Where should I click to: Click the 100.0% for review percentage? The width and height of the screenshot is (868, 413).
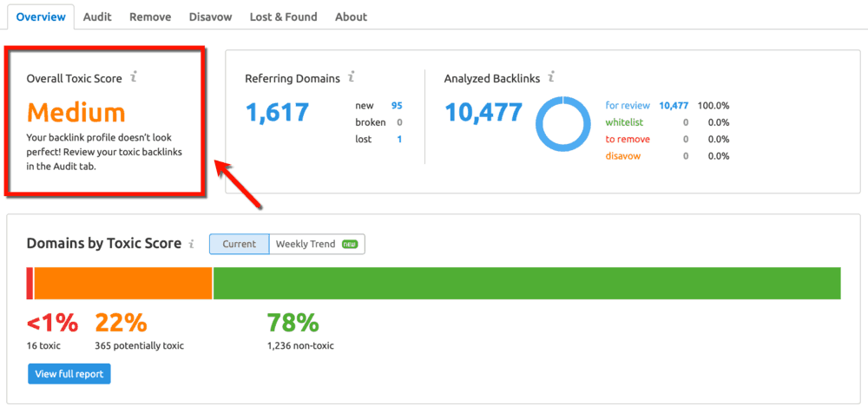714,106
